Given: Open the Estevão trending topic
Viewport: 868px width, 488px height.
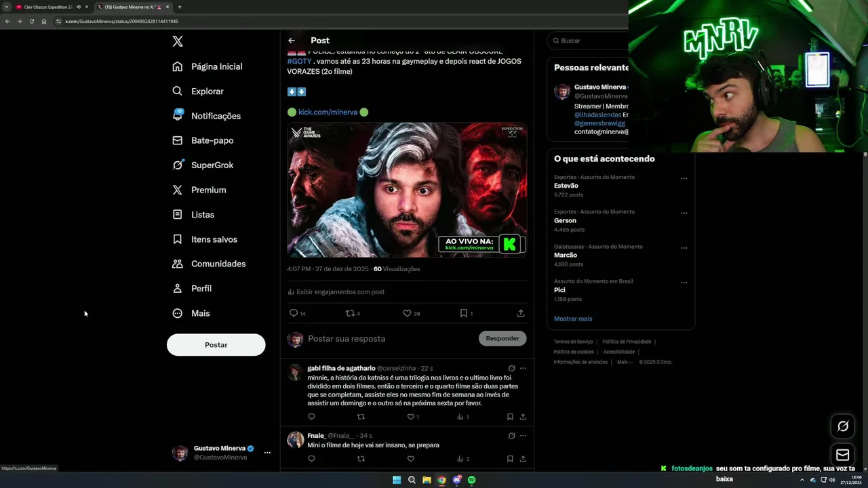Looking at the screenshot, I should pos(566,186).
